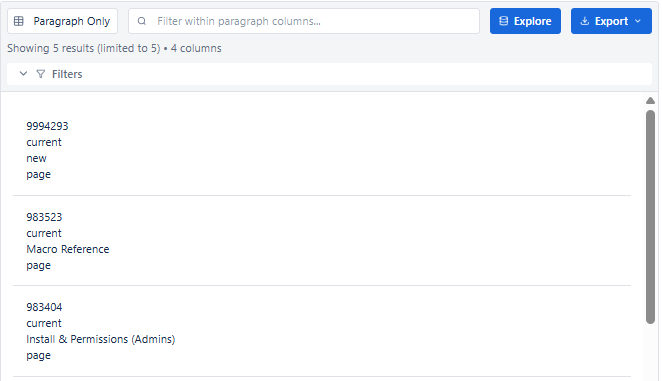Screen dimensions: 662x381
Task: Select the Install & Permissions (Admins) row
Action: click(322, 331)
